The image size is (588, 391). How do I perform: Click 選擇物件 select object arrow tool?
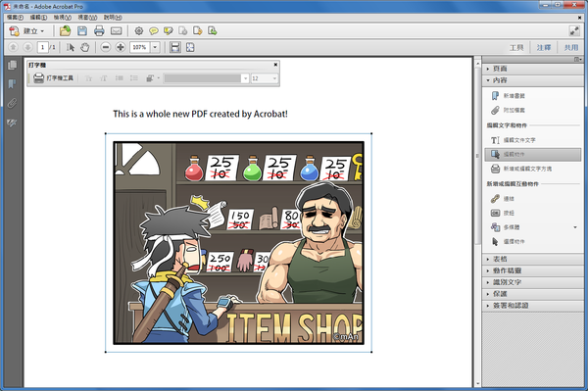(508, 241)
